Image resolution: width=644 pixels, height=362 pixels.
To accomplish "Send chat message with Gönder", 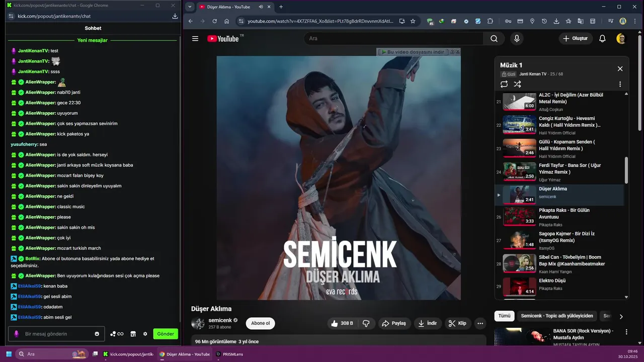I will point(166,334).
